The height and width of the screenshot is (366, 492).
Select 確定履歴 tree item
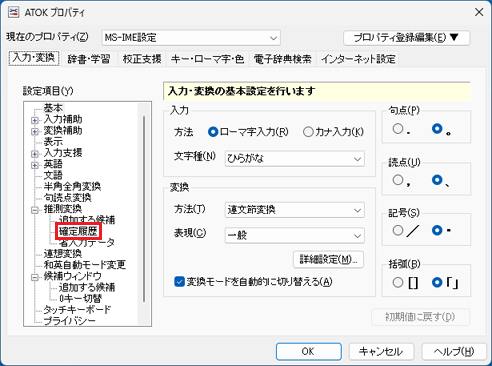tap(78, 231)
